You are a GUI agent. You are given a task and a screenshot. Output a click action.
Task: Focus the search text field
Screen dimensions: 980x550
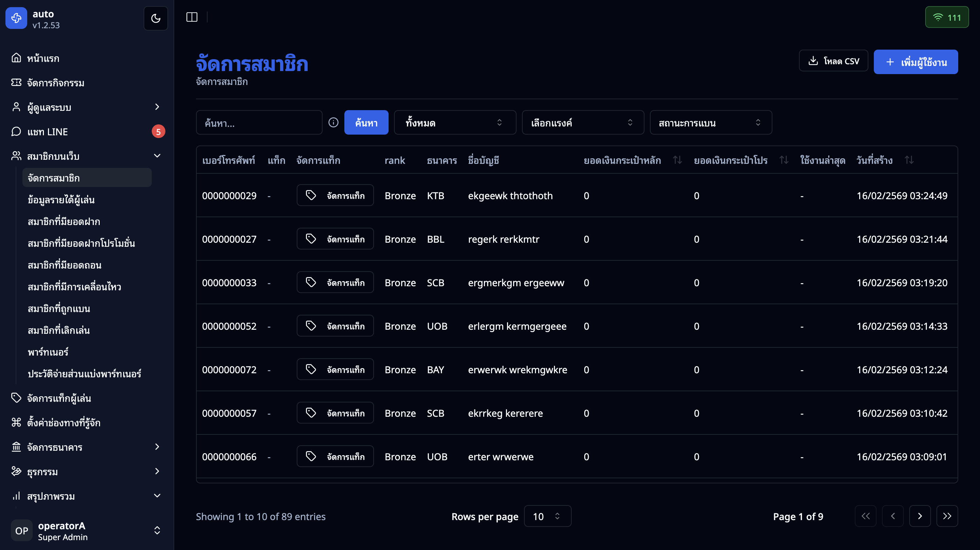click(259, 122)
